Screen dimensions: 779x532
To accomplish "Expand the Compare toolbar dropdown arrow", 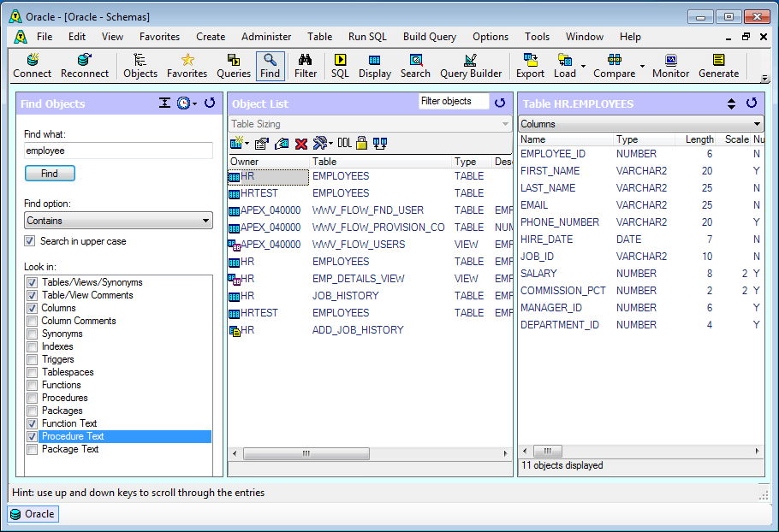I will pos(642,66).
